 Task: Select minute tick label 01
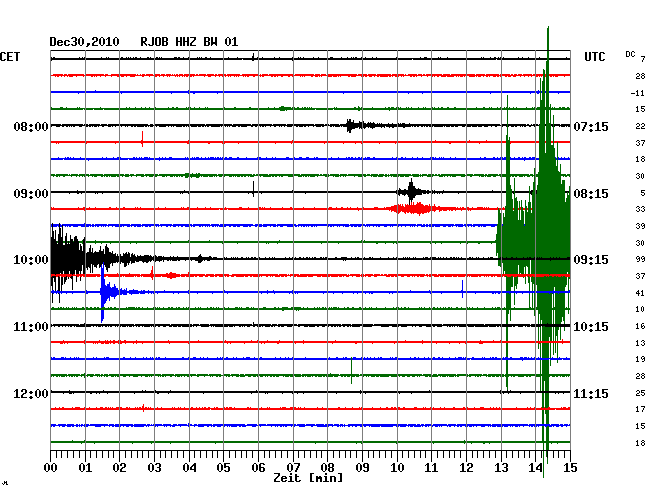pyautogui.click(x=85, y=468)
